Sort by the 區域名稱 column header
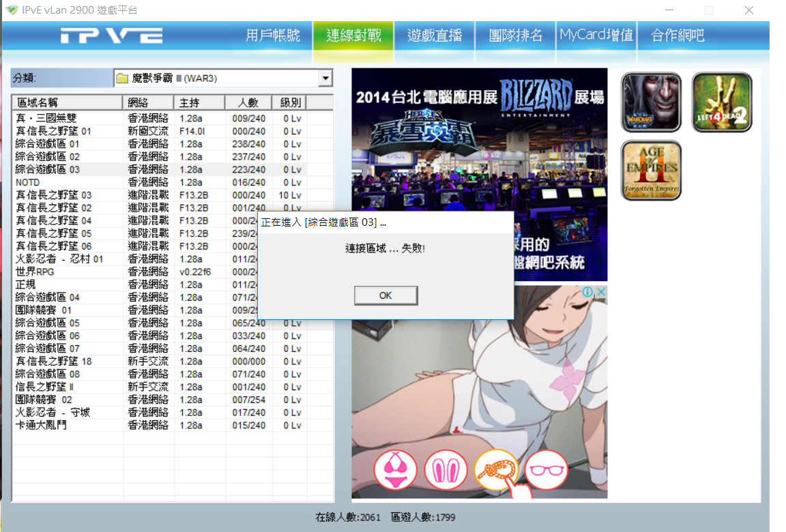The height and width of the screenshot is (532, 786). tap(67, 103)
